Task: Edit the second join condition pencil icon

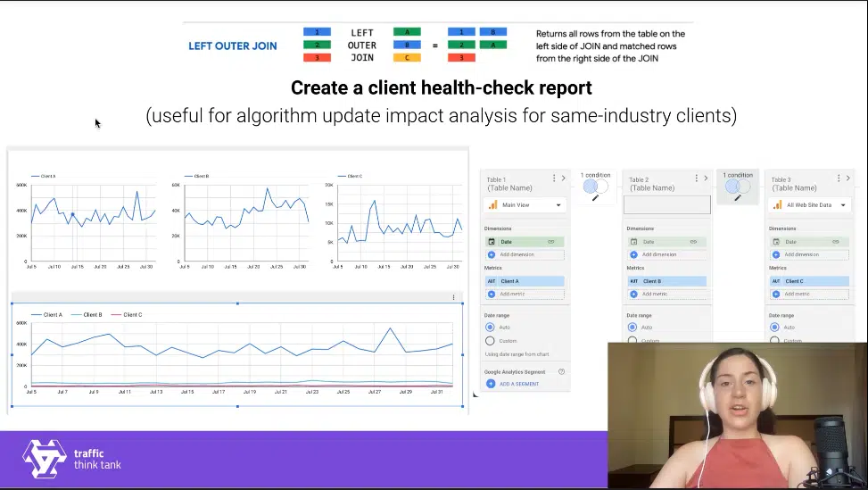Action: (738, 197)
